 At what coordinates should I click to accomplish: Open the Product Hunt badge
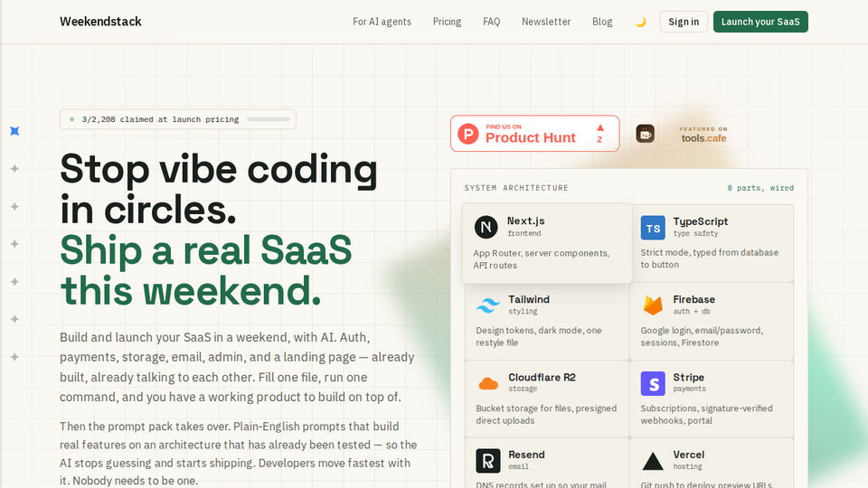point(534,134)
